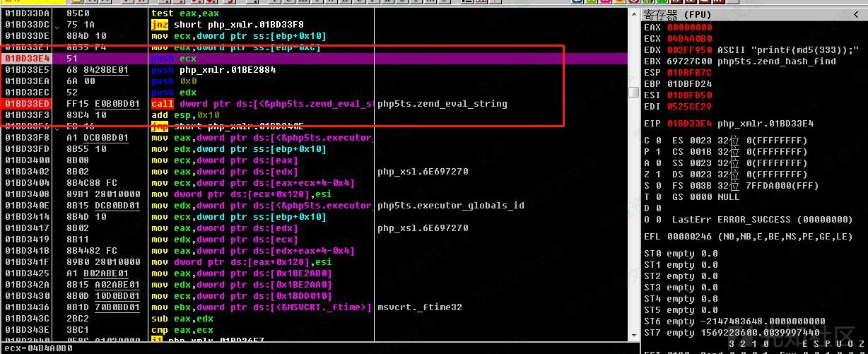Select 'push php_xmlr.01BE2884' instruction
The image size is (868, 354).
(213, 70)
